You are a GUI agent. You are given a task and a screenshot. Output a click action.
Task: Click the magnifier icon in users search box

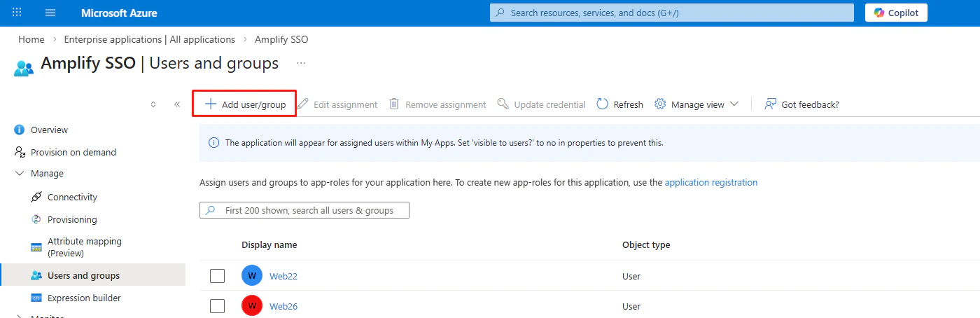211,210
